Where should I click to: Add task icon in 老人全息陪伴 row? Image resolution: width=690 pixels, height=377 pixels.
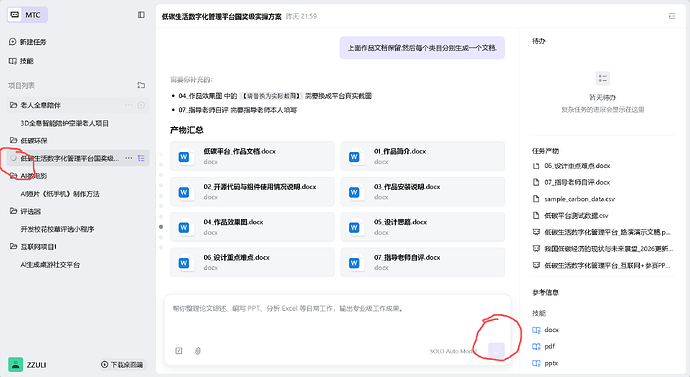pyautogui.click(x=141, y=105)
